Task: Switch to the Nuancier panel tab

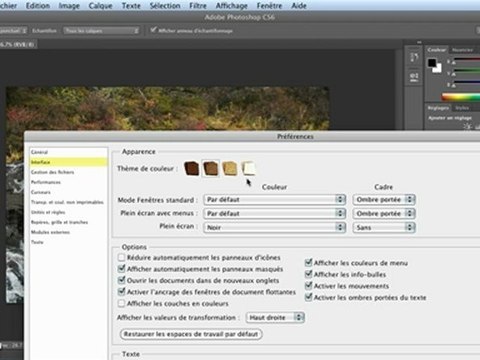Action: [x=463, y=50]
